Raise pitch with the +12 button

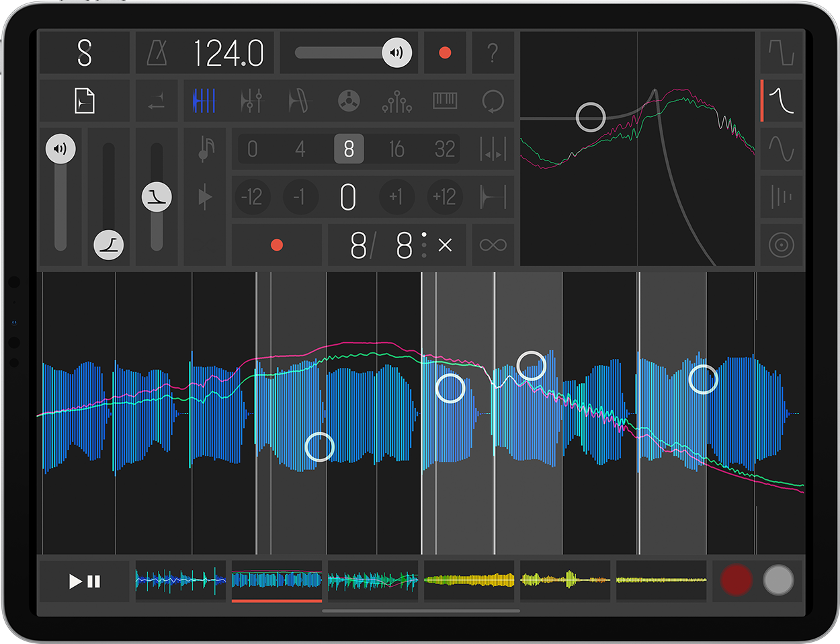[445, 197]
